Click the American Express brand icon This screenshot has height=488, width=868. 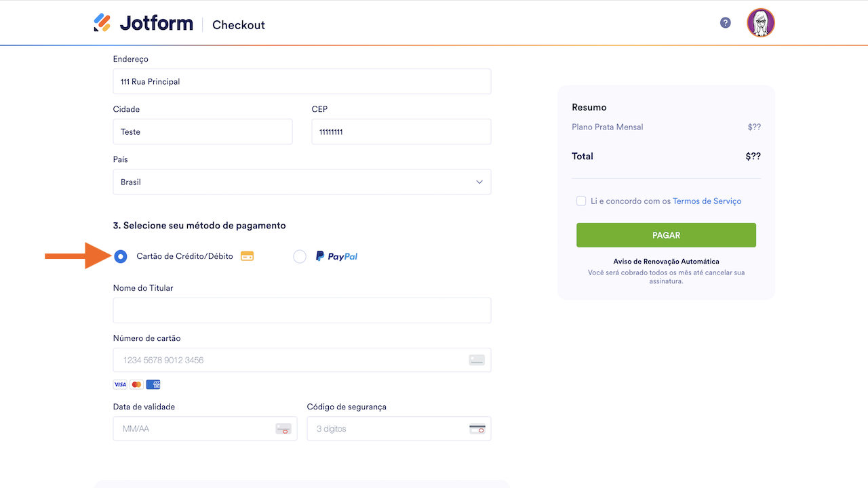[153, 384]
